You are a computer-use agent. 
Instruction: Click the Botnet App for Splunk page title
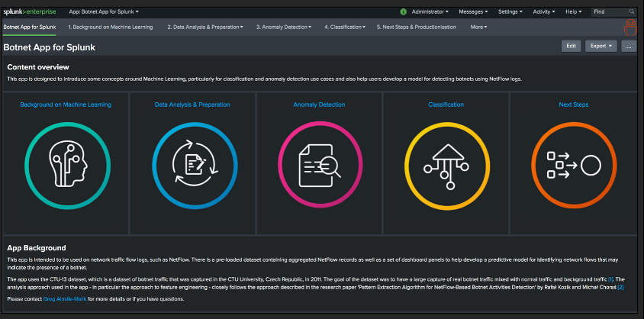tap(50, 47)
